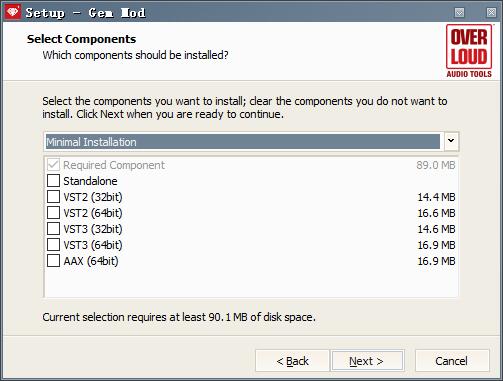The width and height of the screenshot is (503, 381).
Task: Check the VST2 (32bit) component
Action: [x=53, y=197]
